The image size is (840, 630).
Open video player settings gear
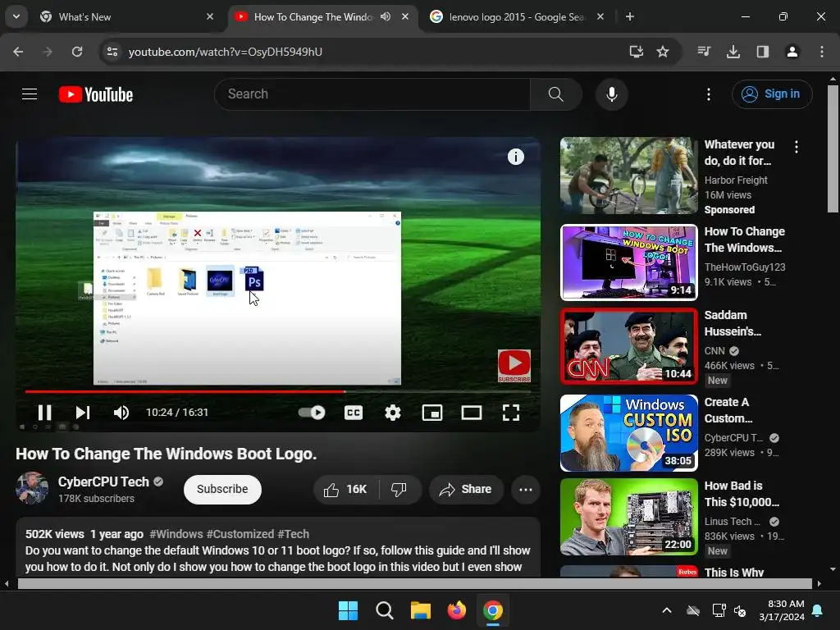(393, 413)
